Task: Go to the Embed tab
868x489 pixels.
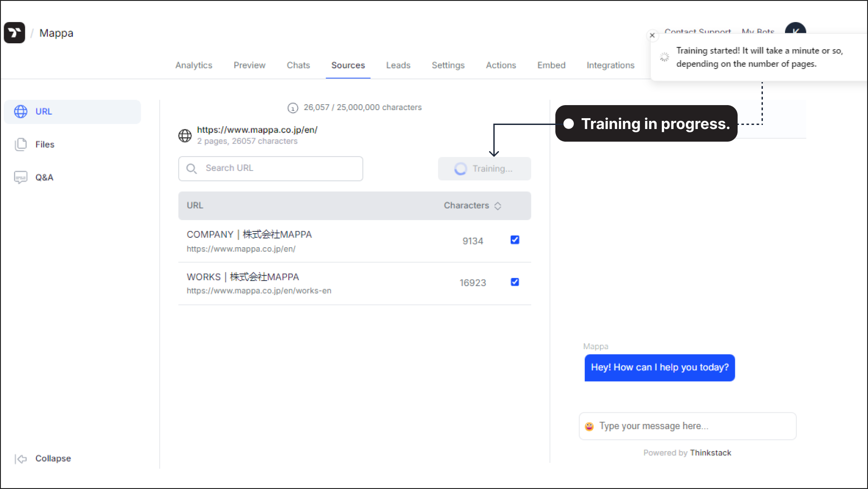Action: click(x=551, y=65)
